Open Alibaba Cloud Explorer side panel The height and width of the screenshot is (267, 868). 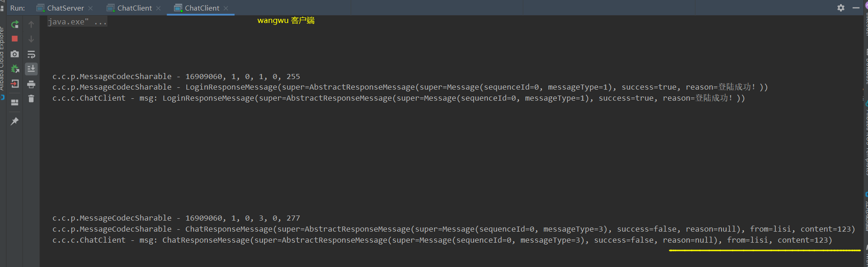point(2,58)
